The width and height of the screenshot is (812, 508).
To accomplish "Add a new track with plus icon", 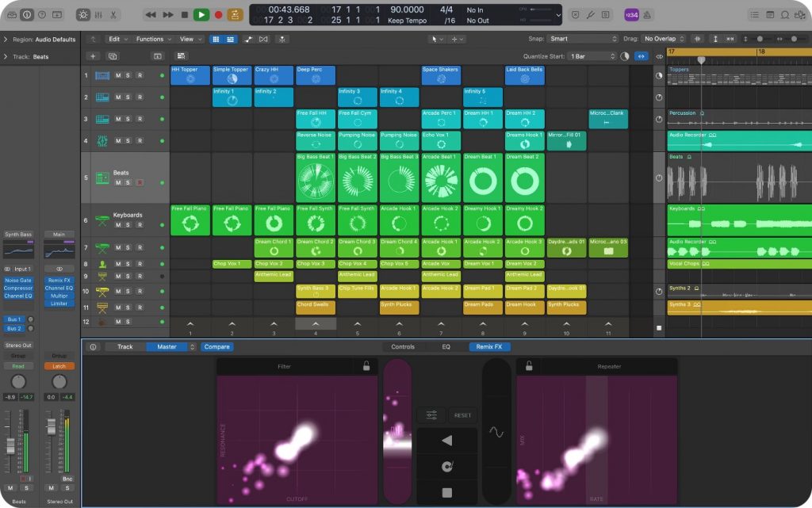I will 94,56.
